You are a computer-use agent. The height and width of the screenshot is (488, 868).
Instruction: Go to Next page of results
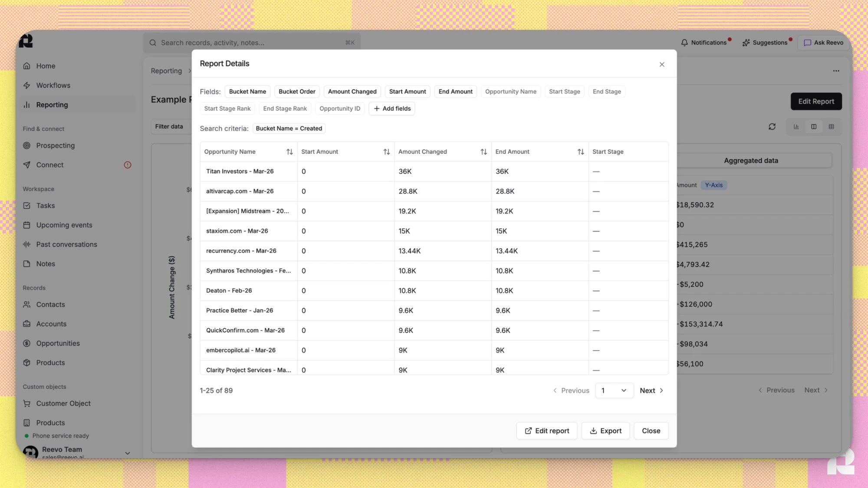point(651,390)
